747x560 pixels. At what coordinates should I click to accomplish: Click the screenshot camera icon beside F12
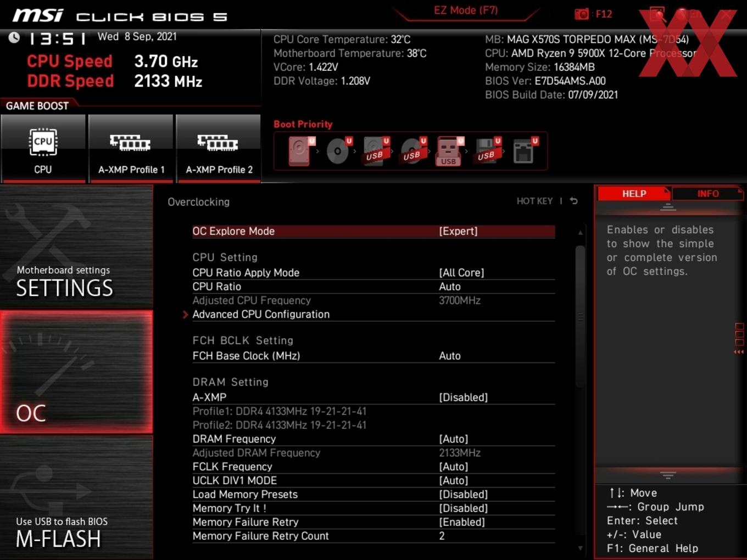click(581, 14)
